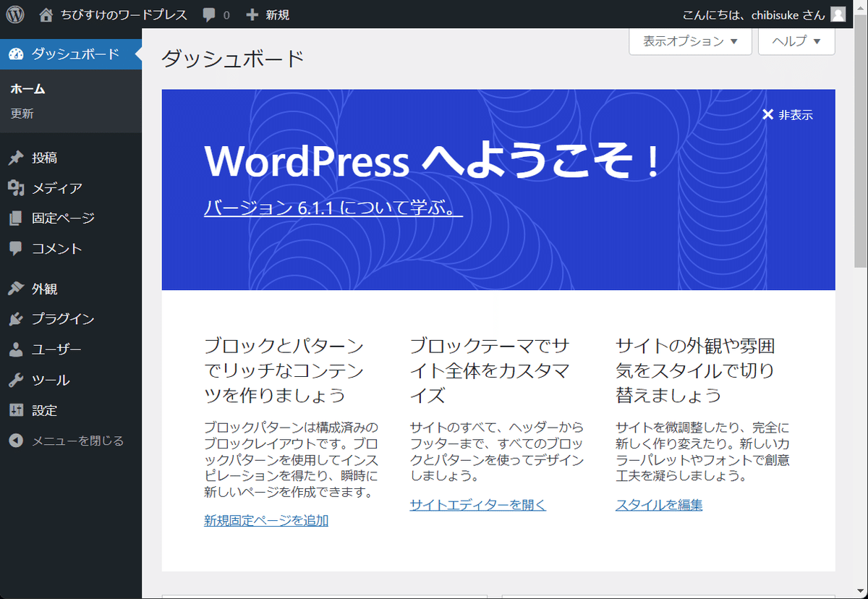Click heading サイトの外観や雰囲気をスタイルで切り替え
The height and width of the screenshot is (599, 868).
pos(696,370)
